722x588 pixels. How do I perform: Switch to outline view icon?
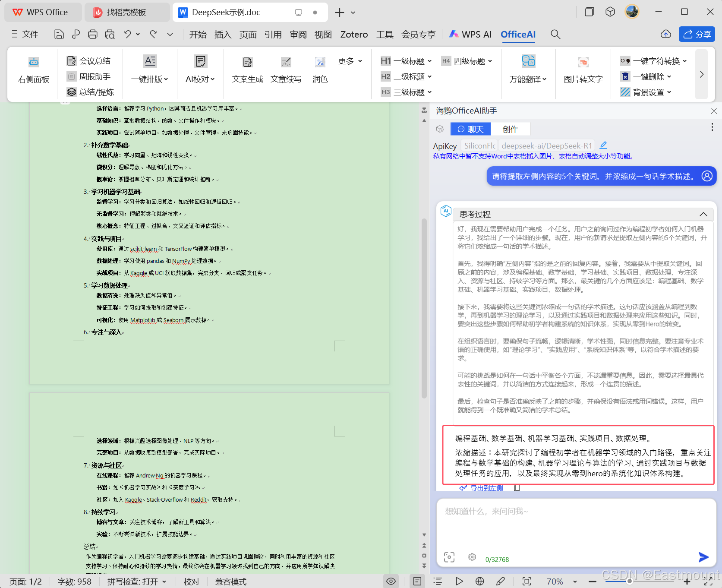(438, 581)
